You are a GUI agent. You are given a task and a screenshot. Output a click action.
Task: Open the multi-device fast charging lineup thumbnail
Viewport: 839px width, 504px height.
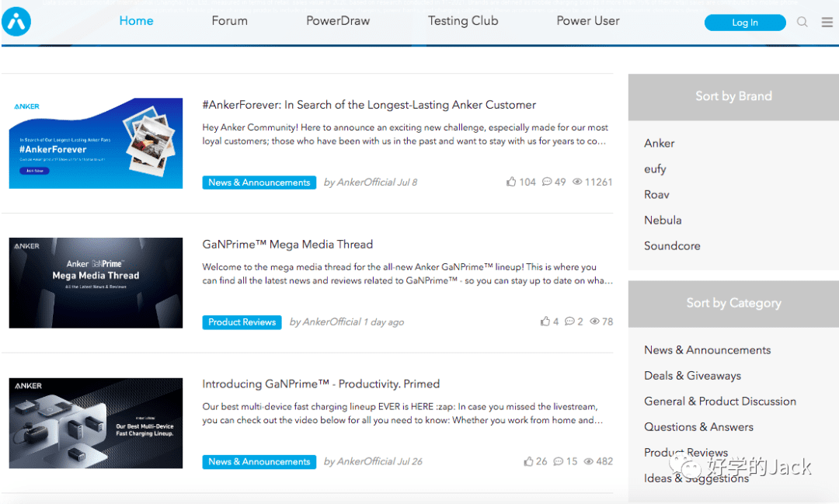click(x=96, y=423)
